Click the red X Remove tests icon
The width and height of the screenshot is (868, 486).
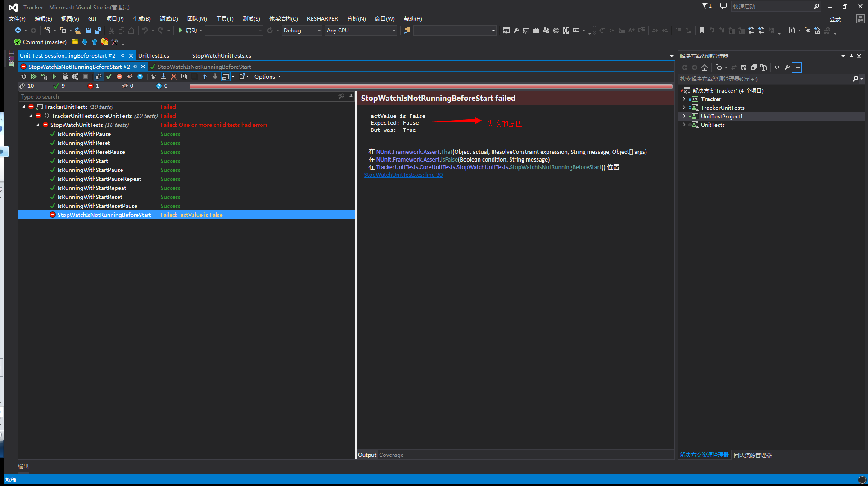[173, 76]
